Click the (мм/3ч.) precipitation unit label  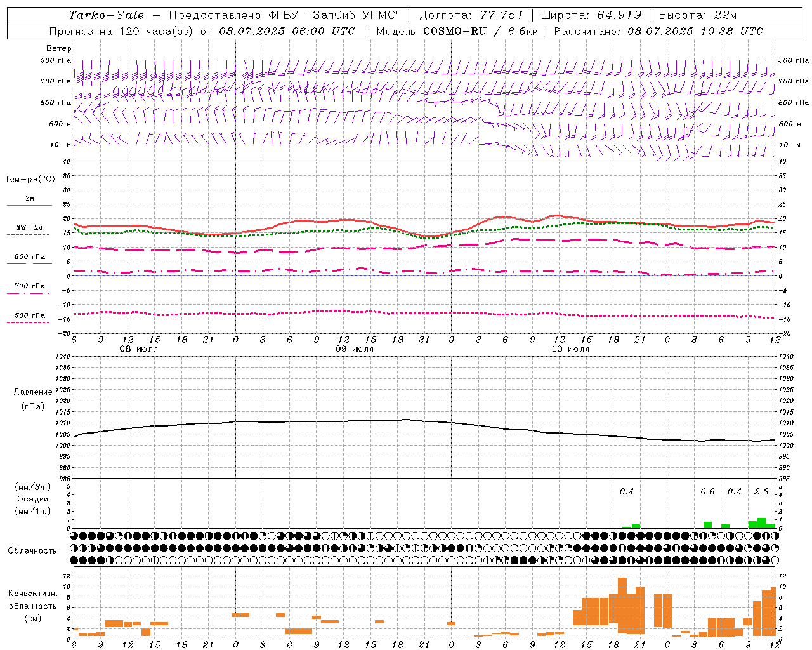click(x=33, y=487)
